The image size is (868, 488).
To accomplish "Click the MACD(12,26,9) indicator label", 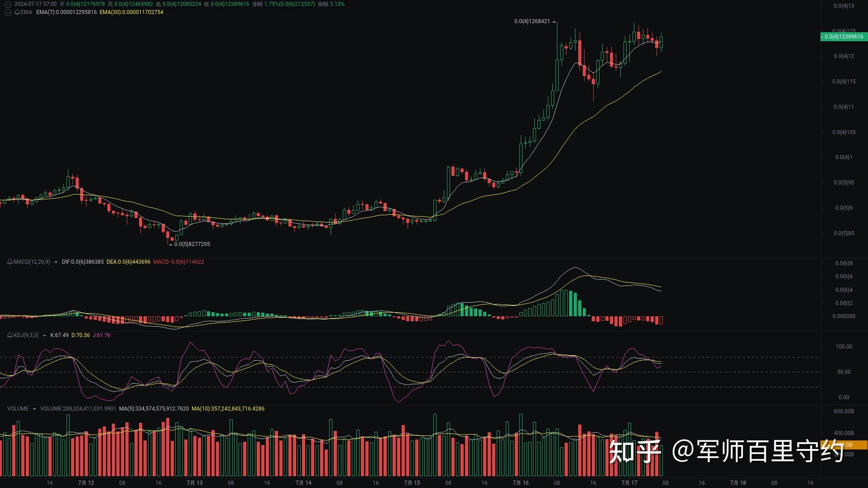I will (x=32, y=262).
